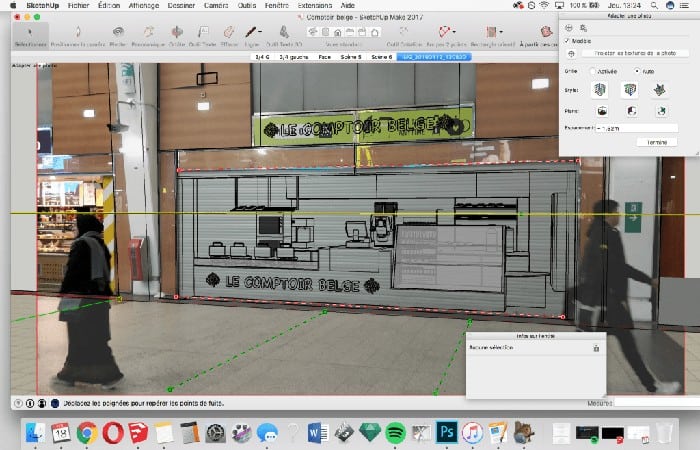700x450 pixels.
Task: Switch to the 3/4 gauche scene tab
Action: [293, 57]
